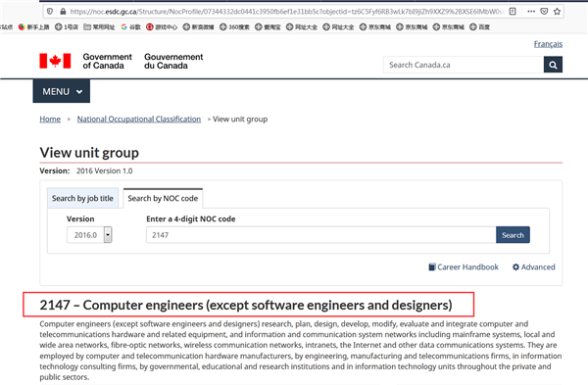Open the Career Handbook link

[x=467, y=266]
